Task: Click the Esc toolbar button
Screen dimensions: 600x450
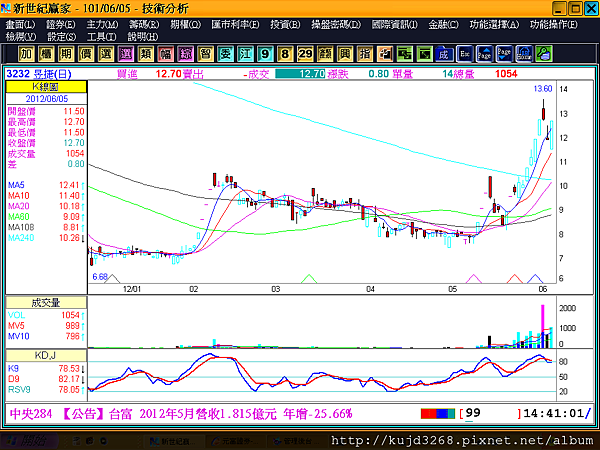Action: pos(465,54)
